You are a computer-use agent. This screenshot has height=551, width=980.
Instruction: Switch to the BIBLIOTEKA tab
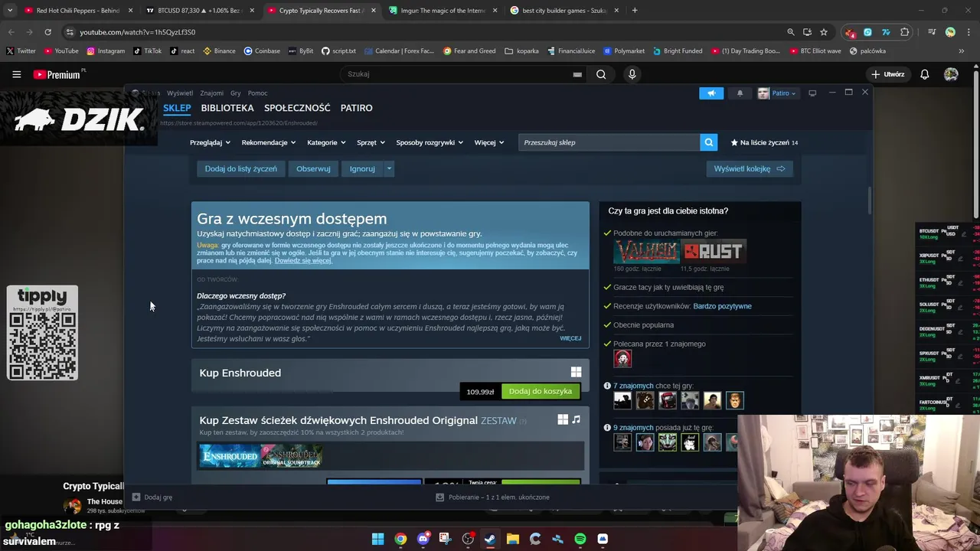coord(227,108)
